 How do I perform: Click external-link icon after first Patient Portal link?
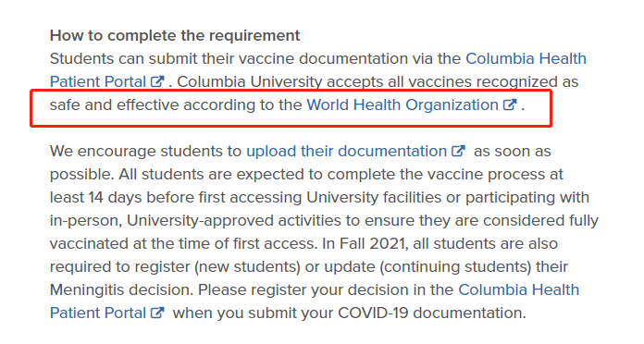157,81
